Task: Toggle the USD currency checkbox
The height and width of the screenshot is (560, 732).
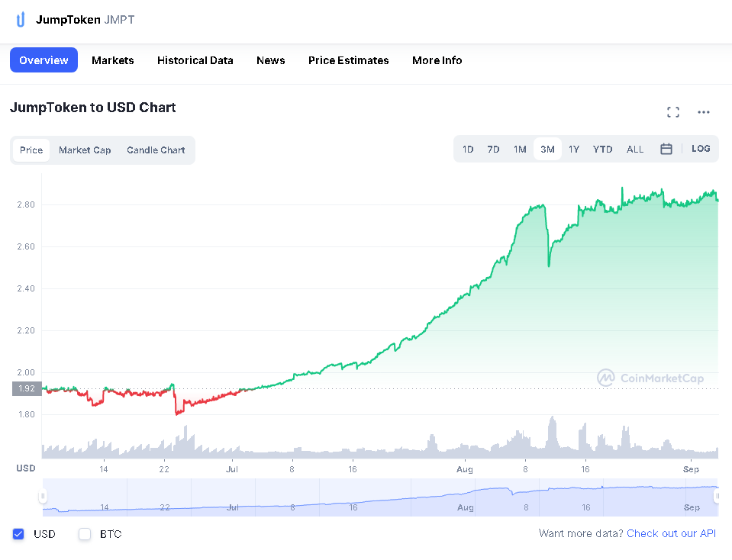Action: [x=18, y=534]
